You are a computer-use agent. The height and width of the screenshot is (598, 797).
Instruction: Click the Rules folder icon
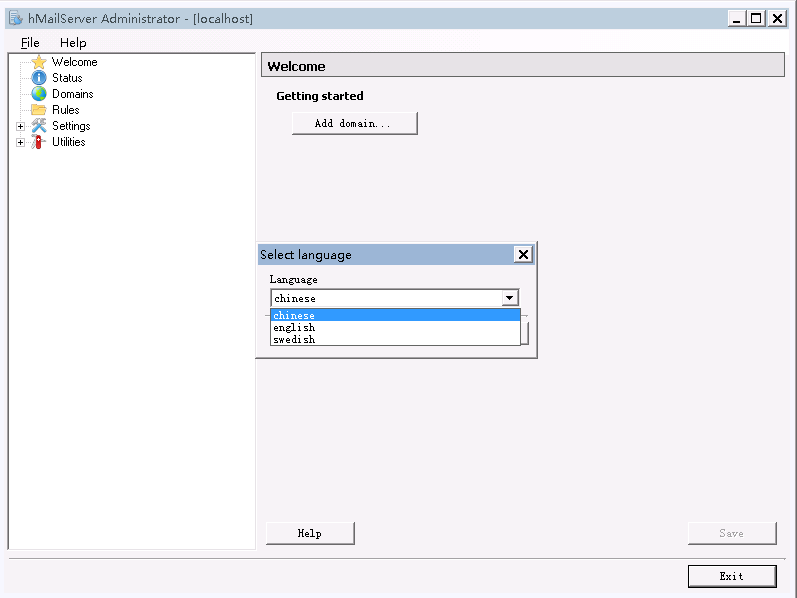(x=39, y=109)
